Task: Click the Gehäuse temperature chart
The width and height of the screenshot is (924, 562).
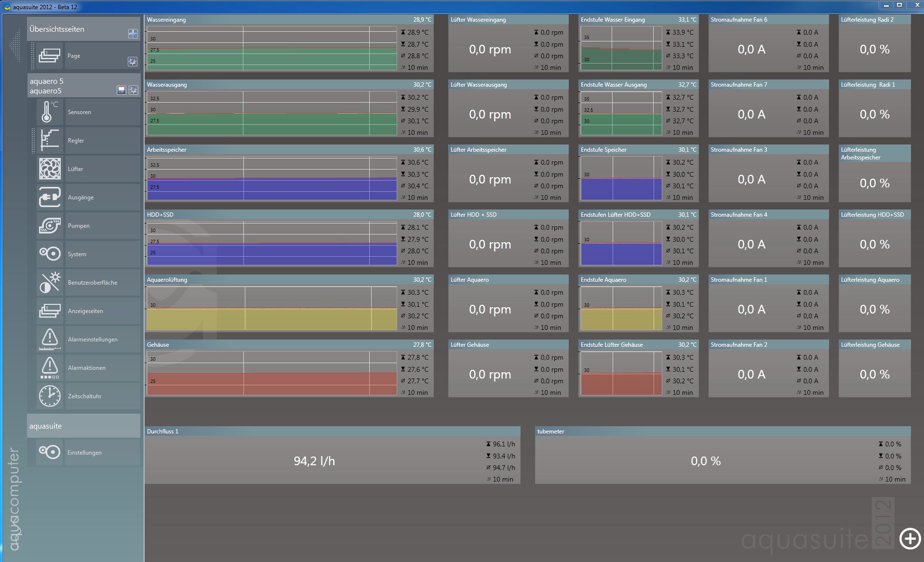Action: pyautogui.click(x=272, y=373)
